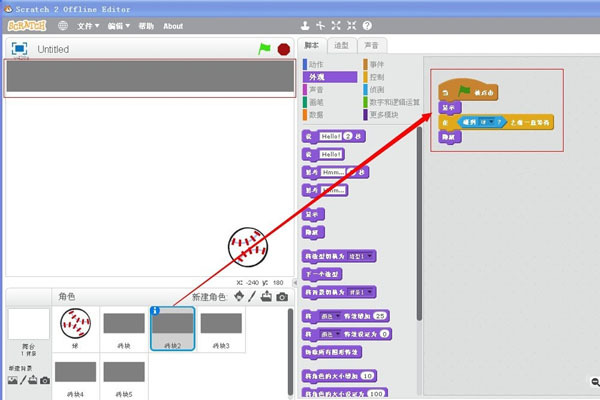Expand costume dropdown in switch costume block
600x400 pixels.
click(370, 256)
